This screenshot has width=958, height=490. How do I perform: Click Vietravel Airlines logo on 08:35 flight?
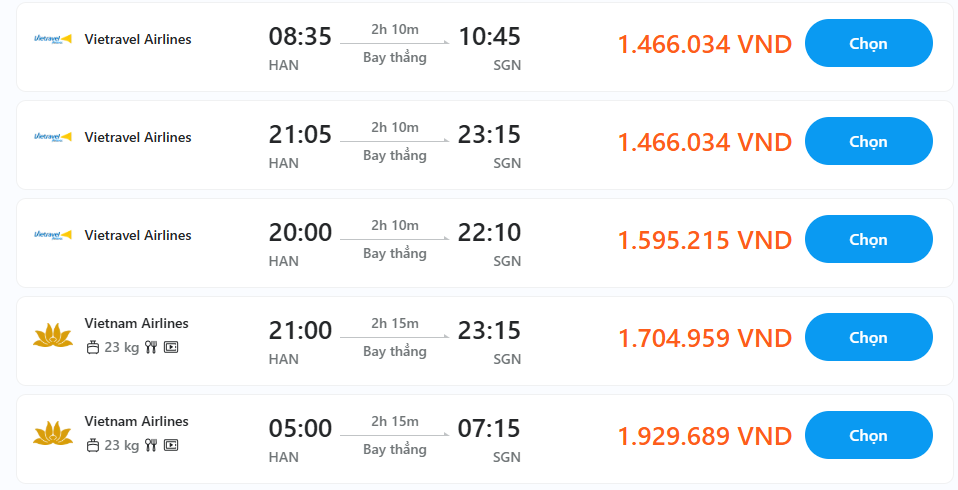click(x=53, y=39)
